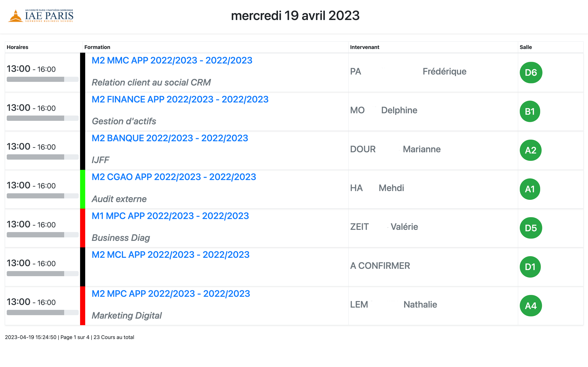Open the M2 MMC APP 2022/2023 formation link
Image resolution: width=588 pixels, height=367 pixels.
coord(172,60)
